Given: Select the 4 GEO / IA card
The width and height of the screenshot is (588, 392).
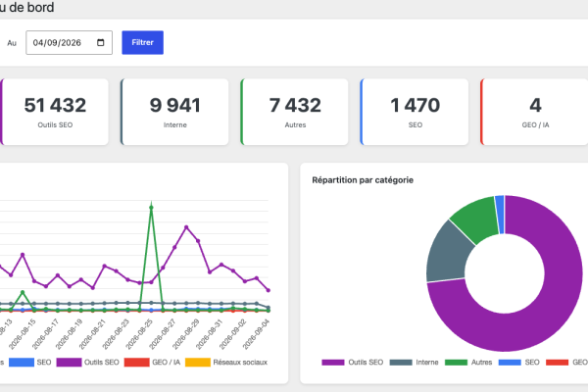Looking at the screenshot, I should (534, 112).
